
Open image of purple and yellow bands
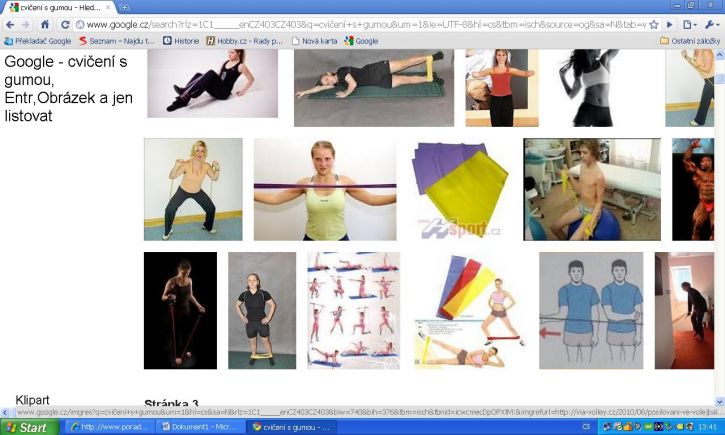pyautogui.click(x=460, y=189)
